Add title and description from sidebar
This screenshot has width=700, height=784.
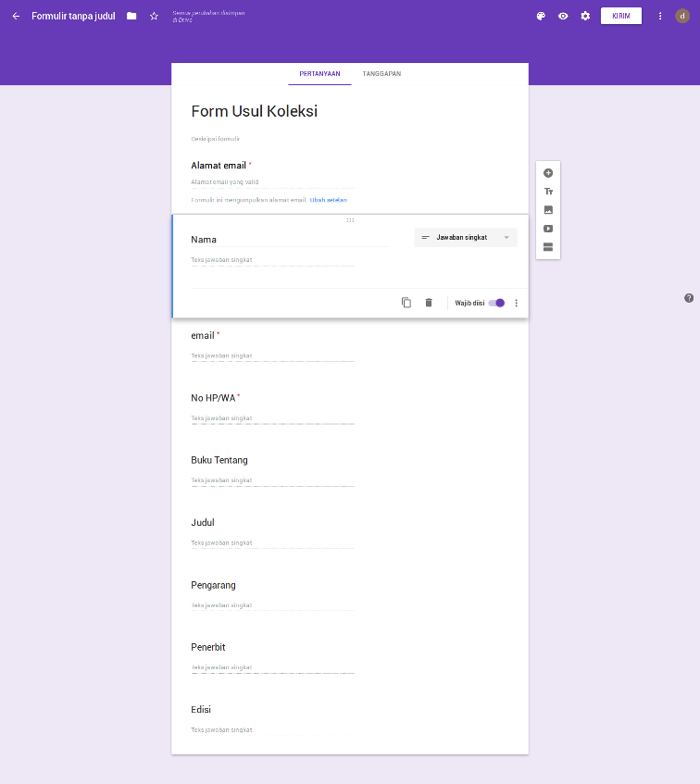tap(548, 192)
